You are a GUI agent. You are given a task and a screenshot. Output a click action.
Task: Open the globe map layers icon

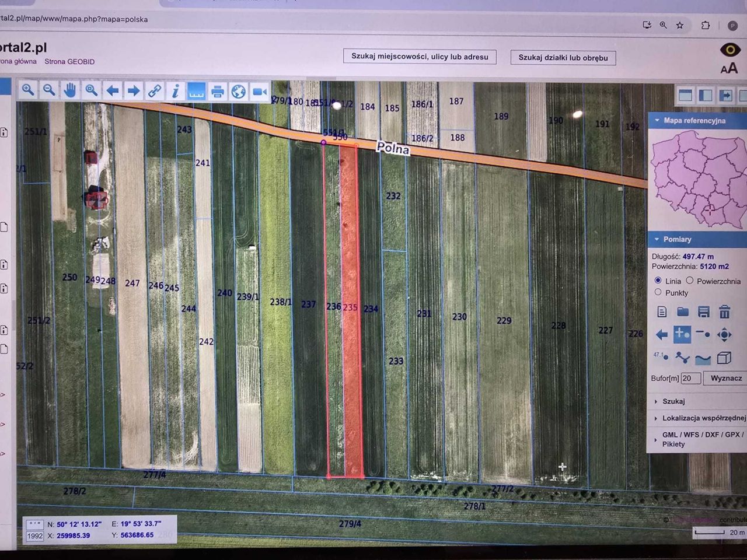(238, 92)
